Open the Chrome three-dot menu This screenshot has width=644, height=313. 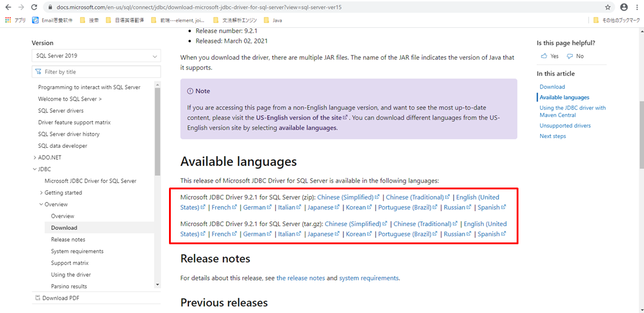point(637,7)
